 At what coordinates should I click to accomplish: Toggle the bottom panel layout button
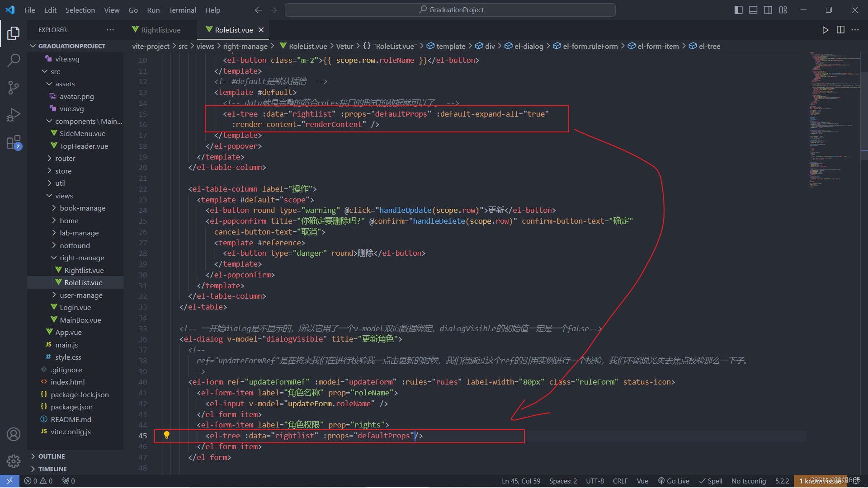753,10
